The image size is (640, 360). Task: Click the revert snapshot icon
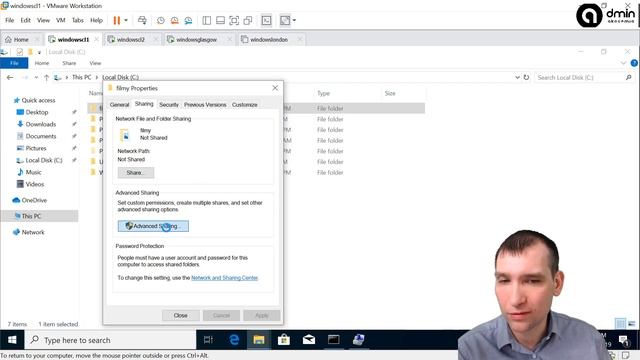coord(175,20)
